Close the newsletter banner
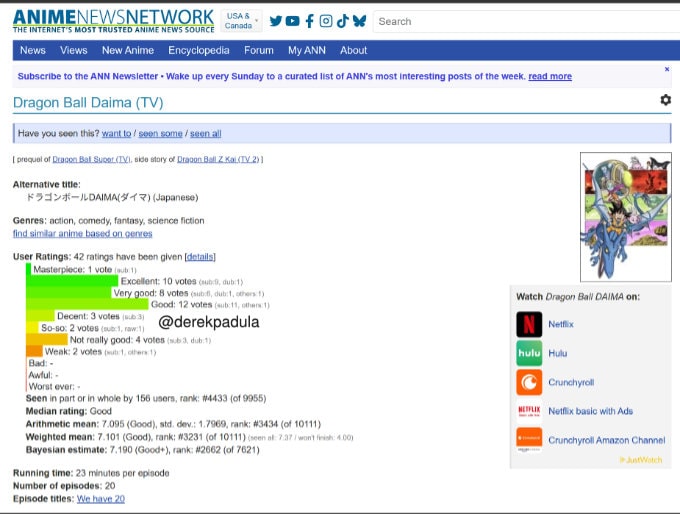The width and height of the screenshot is (680, 514). (x=667, y=69)
